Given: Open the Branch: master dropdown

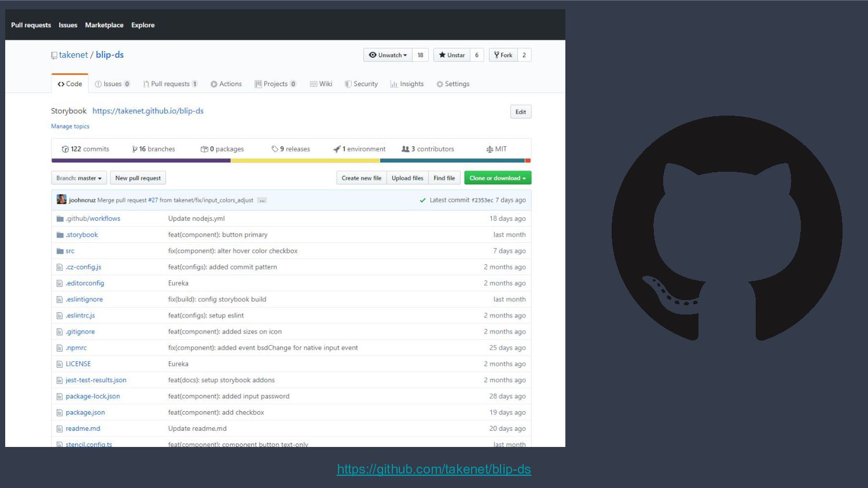Looking at the screenshot, I should [79, 178].
